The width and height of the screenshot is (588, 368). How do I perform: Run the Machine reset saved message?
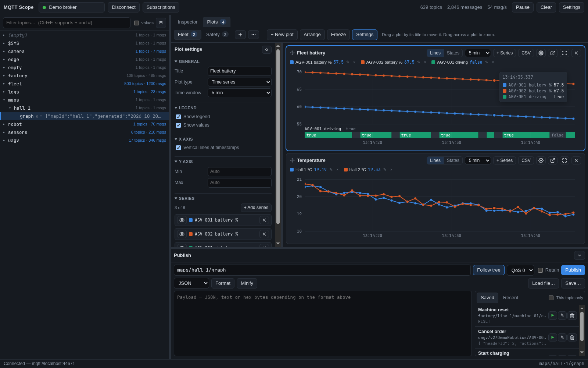(553, 315)
